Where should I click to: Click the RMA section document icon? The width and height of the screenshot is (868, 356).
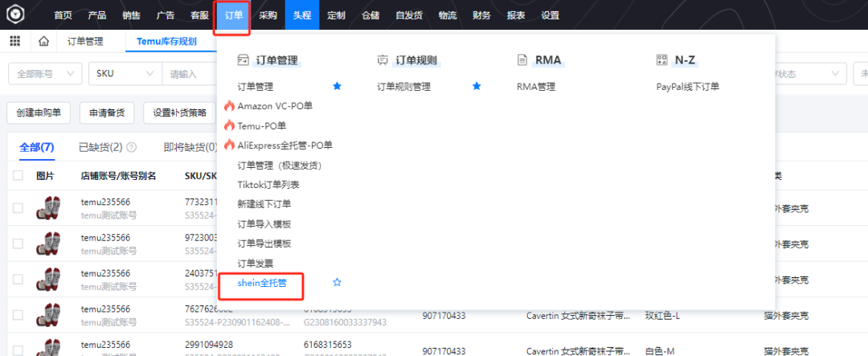point(522,59)
